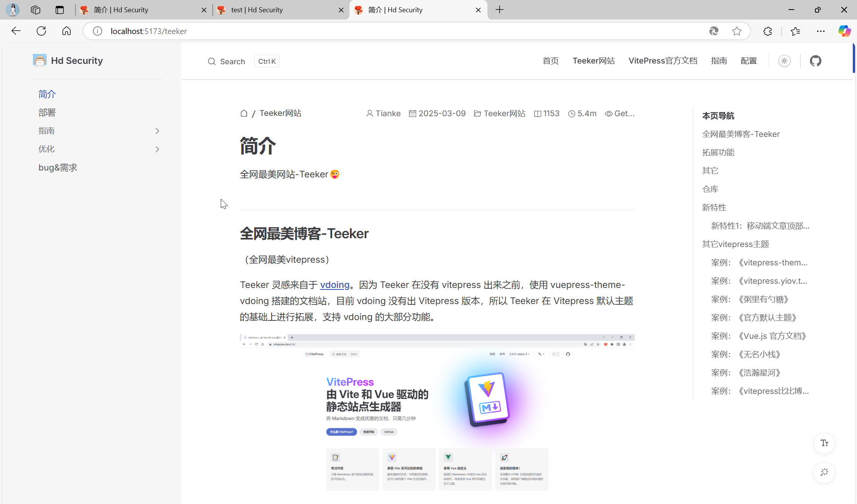Click the browser Back arrow
The image size is (857, 504).
tap(16, 31)
